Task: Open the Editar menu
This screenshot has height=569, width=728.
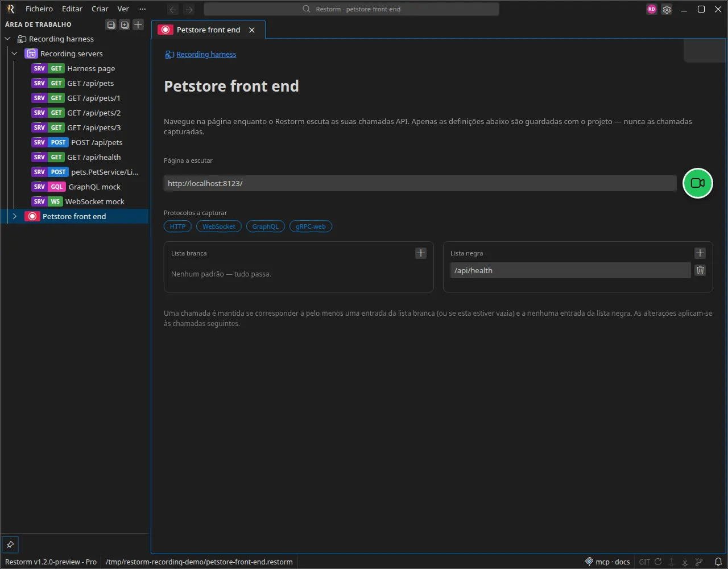Action: pyautogui.click(x=72, y=9)
